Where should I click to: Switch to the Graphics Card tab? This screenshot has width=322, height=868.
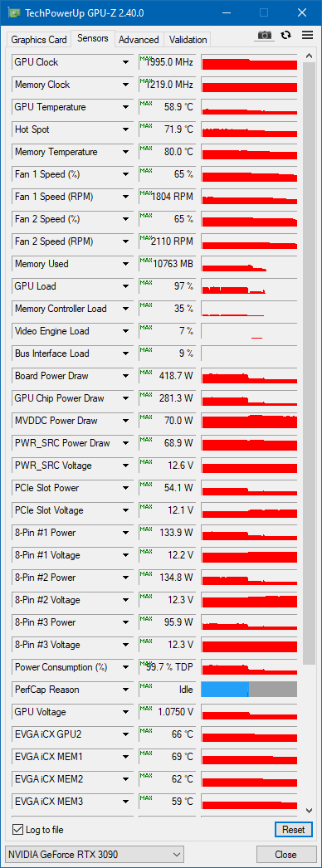click(x=39, y=40)
